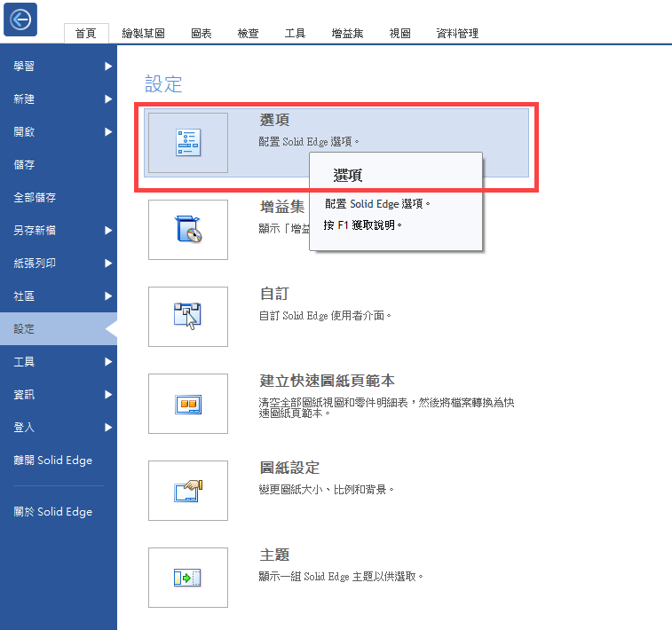This screenshot has width=672, height=630.
Task: Click the 登入 label in sidebar
Action: 24,428
